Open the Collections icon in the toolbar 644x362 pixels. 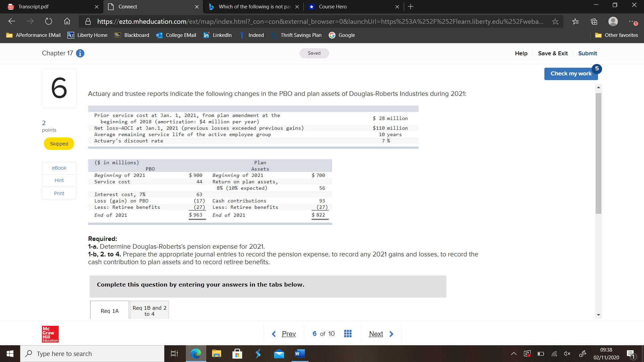coord(594,21)
